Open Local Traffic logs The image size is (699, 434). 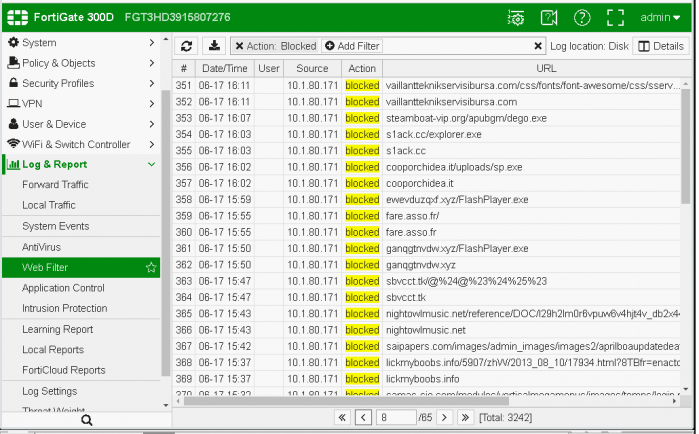[49, 205]
